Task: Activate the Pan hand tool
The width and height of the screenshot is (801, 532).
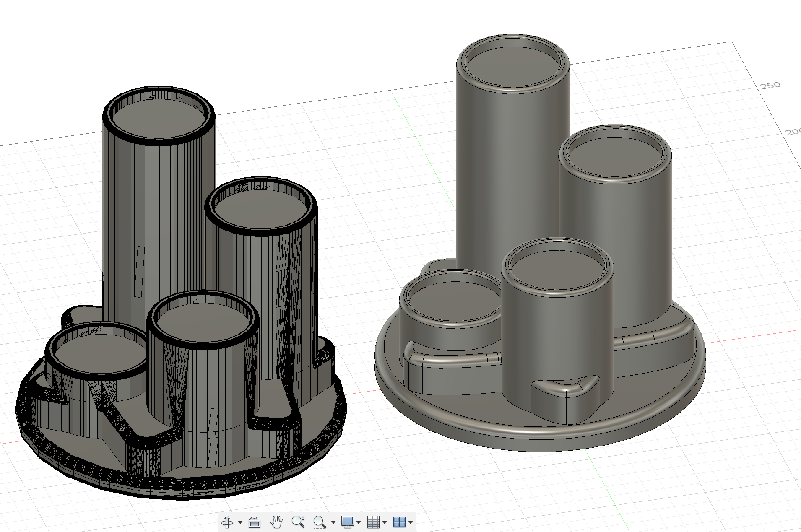Action: [276, 522]
